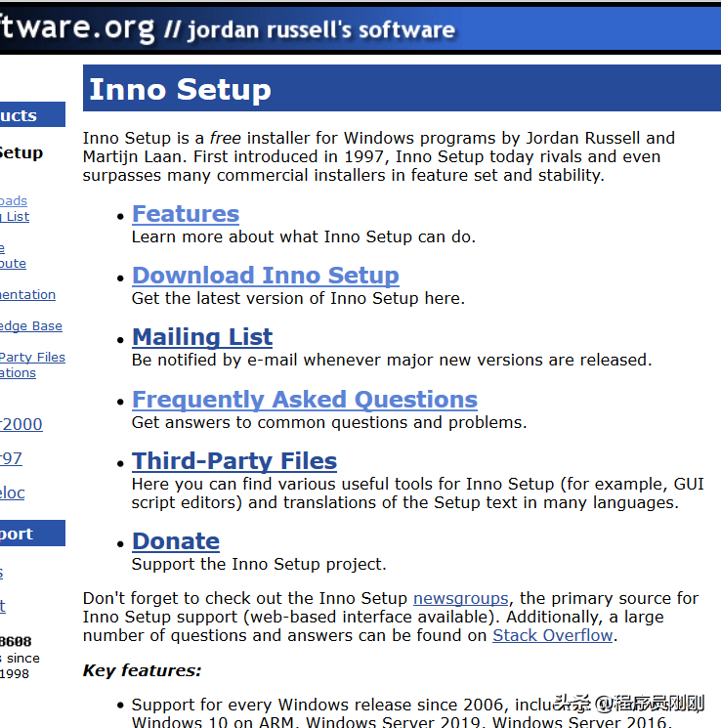721x728 pixels.
Task: Open the Download Inno Setup link
Action: pos(266,276)
